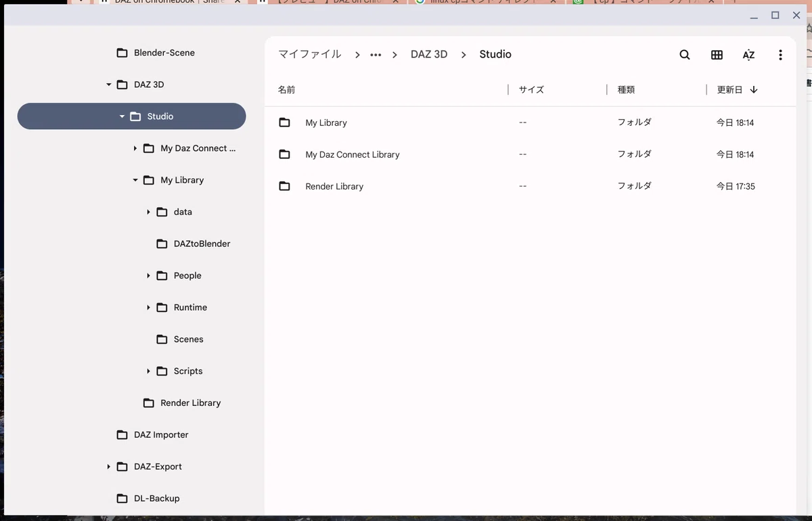Open Scripts folder in the tree
812x521 pixels.
pos(188,371)
